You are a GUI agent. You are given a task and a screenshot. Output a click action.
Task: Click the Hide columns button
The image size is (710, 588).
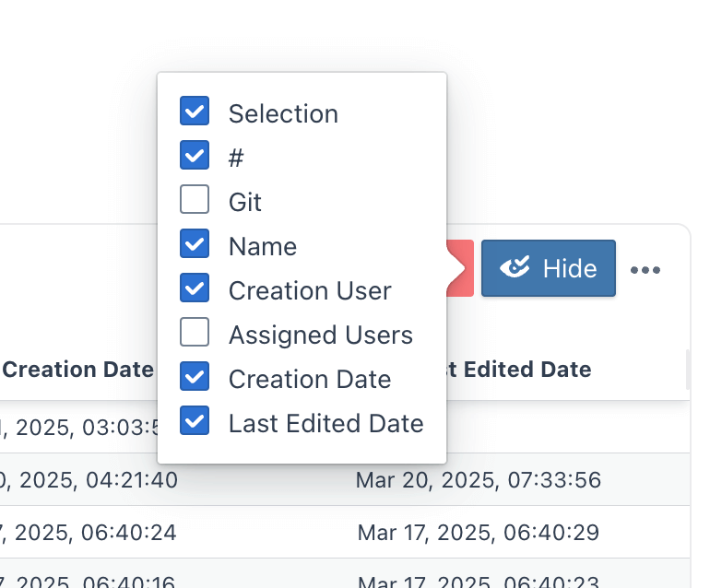tap(548, 268)
